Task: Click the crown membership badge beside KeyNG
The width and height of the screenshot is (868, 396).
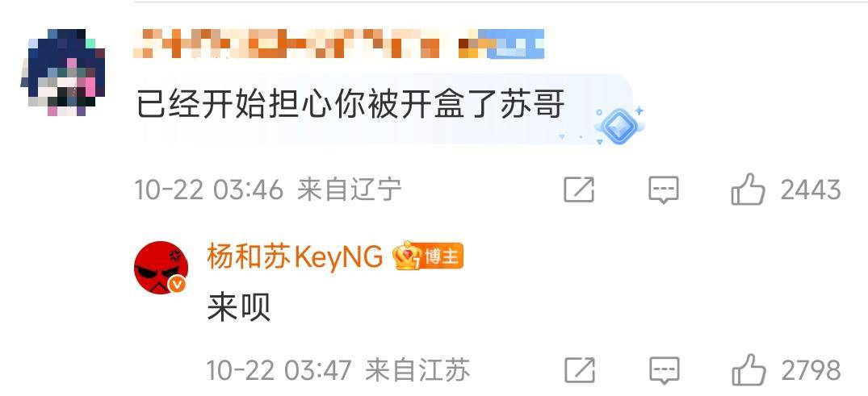Action: 408,256
